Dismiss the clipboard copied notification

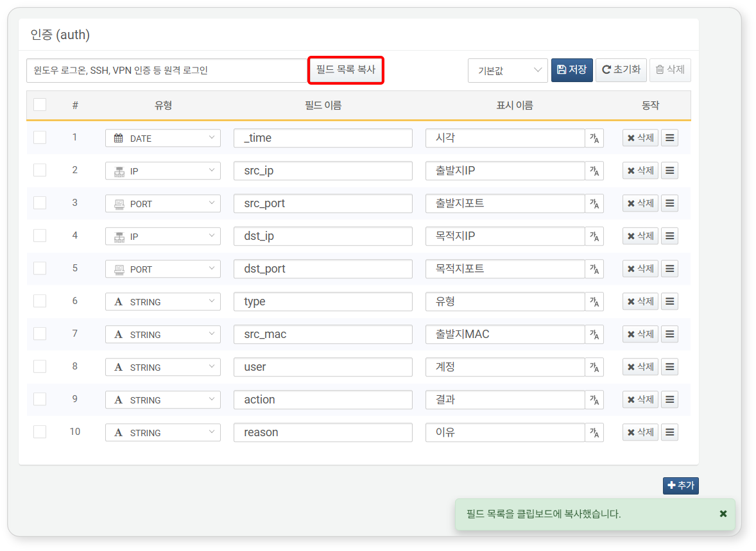pos(723,514)
